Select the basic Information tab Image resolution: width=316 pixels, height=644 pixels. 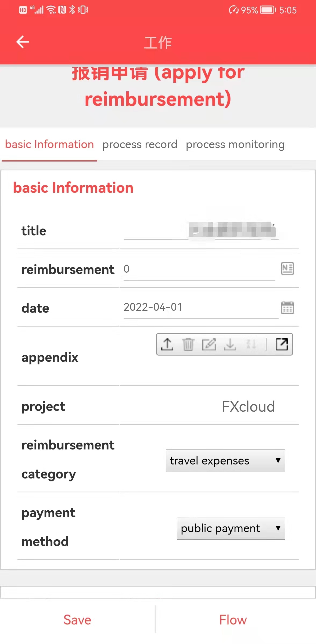49,144
